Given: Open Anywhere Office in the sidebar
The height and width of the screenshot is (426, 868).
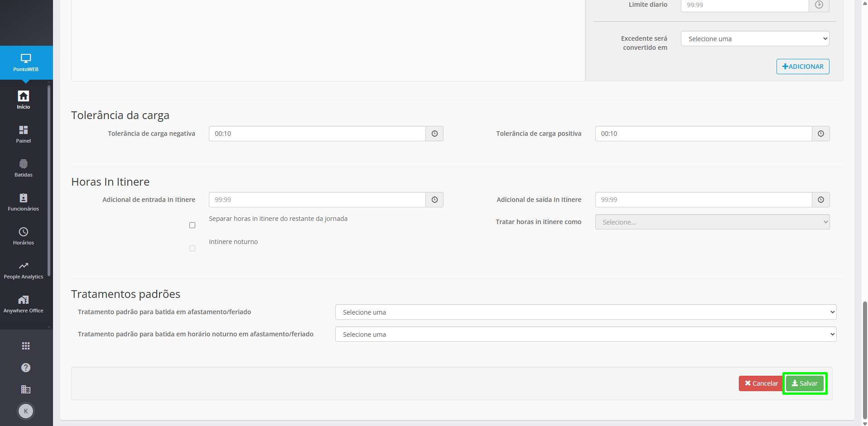Looking at the screenshot, I should pyautogui.click(x=24, y=304).
